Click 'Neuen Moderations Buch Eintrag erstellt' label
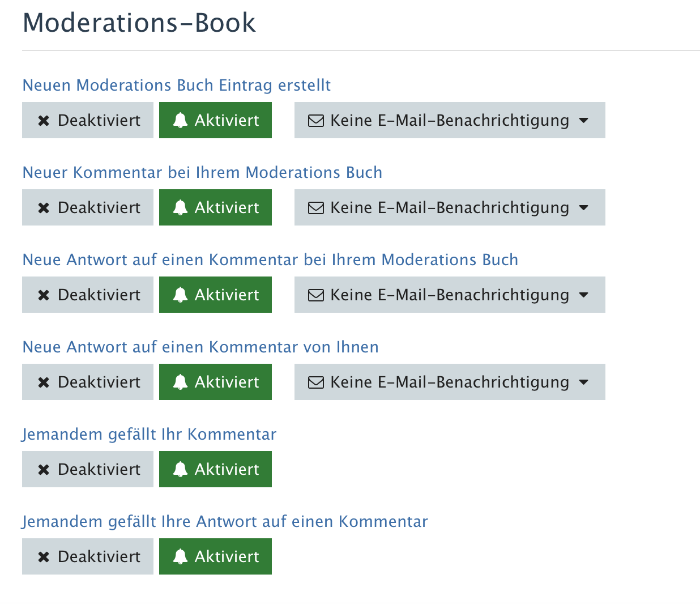Screen dimensions: 700x604 tap(176, 85)
